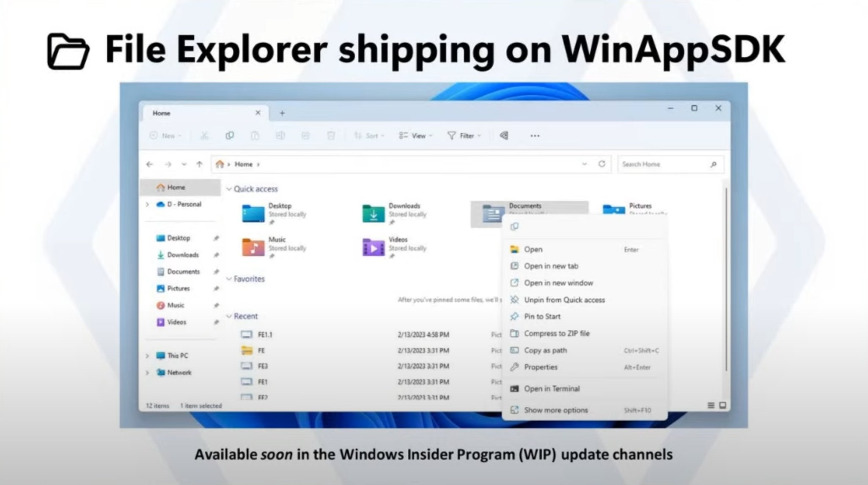Click the Cut scissors icon in toolbar

pyautogui.click(x=204, y=136)
